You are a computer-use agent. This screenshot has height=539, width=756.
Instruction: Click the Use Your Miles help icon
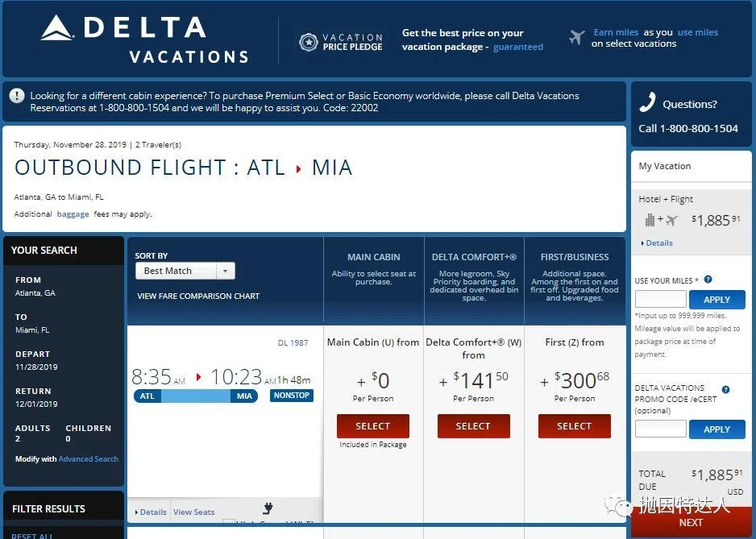[708, 280]
